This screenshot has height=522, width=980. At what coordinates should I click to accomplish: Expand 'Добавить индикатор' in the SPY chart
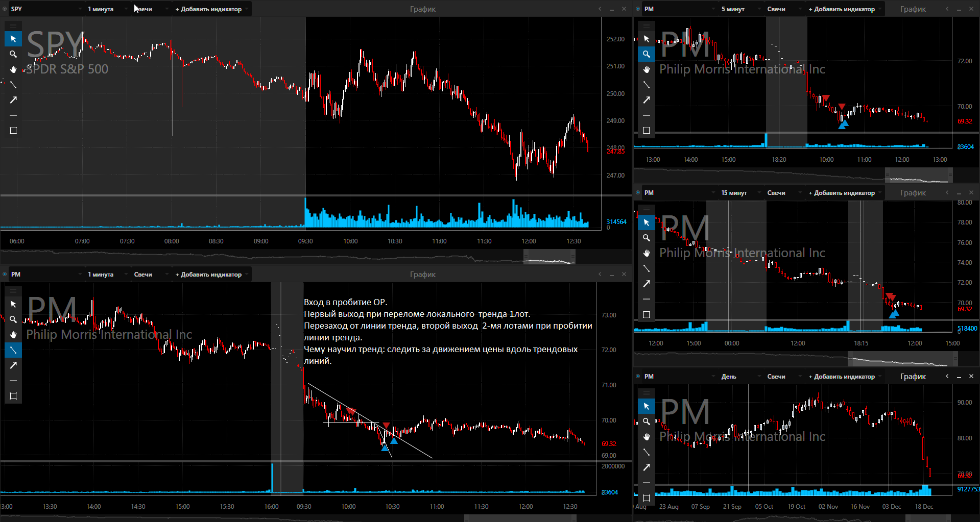tap(211, 9)
